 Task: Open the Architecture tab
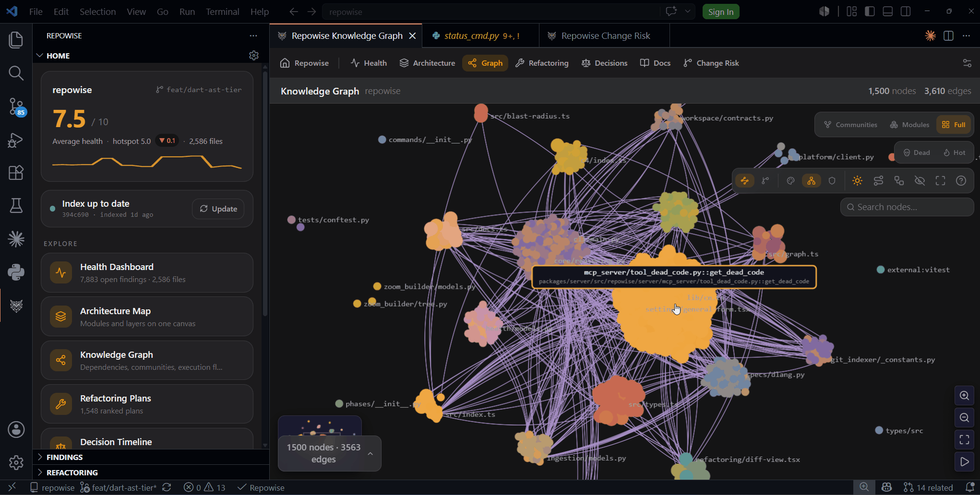click(427, 63)
